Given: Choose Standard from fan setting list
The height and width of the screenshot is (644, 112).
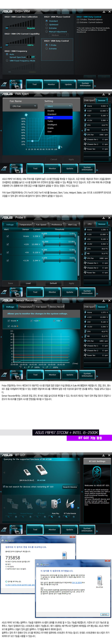Looking at the screenshot, I should [x=59, y=114].
